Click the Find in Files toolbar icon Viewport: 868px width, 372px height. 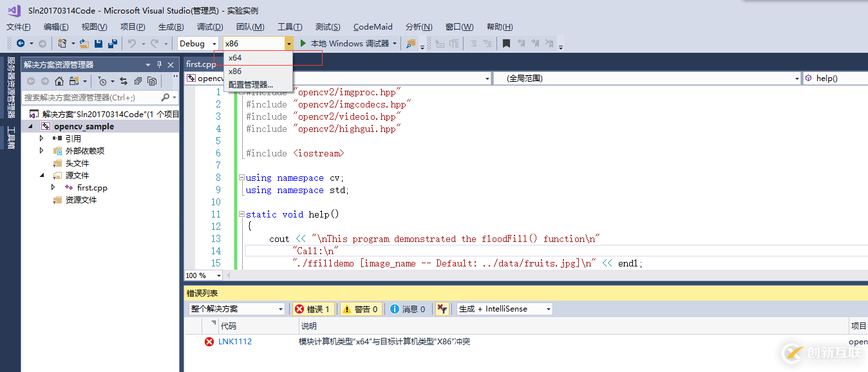tap(411, 43)
